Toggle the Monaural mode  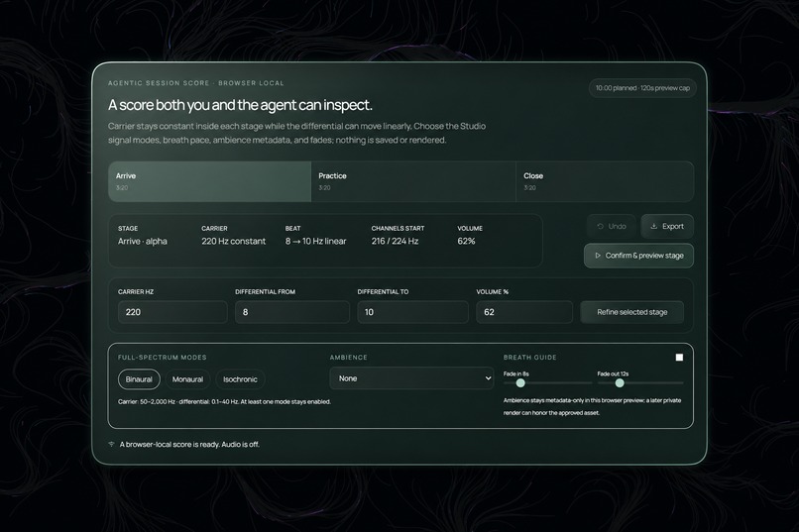(187, 379)
